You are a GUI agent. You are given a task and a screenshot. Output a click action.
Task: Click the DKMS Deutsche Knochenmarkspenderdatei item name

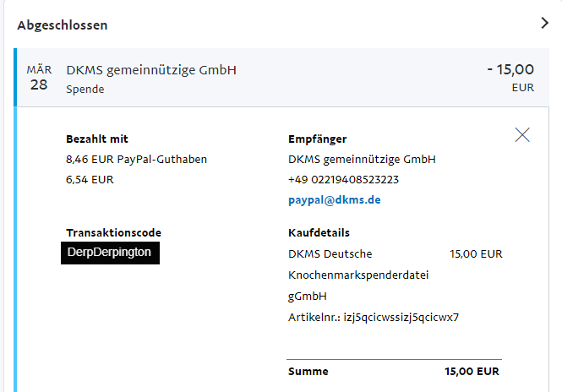point(358,275)
